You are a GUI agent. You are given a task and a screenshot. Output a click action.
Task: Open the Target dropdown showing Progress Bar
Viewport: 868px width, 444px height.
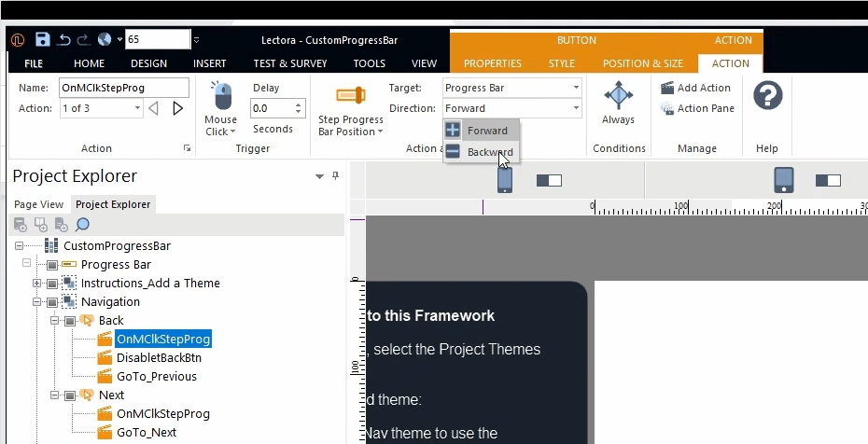click(512, 88)
